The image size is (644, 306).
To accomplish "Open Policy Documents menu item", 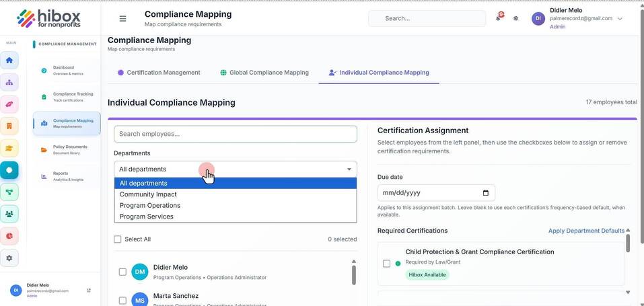I will coord(67,149).
